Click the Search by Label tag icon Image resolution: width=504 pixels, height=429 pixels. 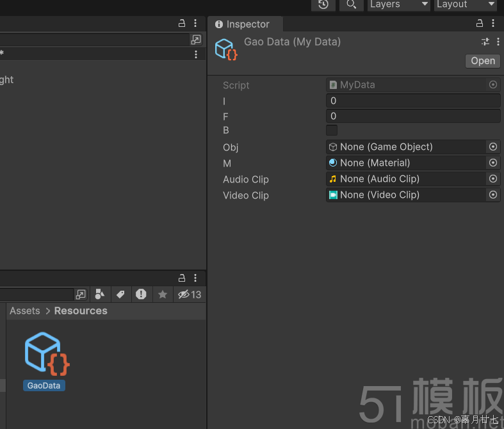click(x=120, y=294)
